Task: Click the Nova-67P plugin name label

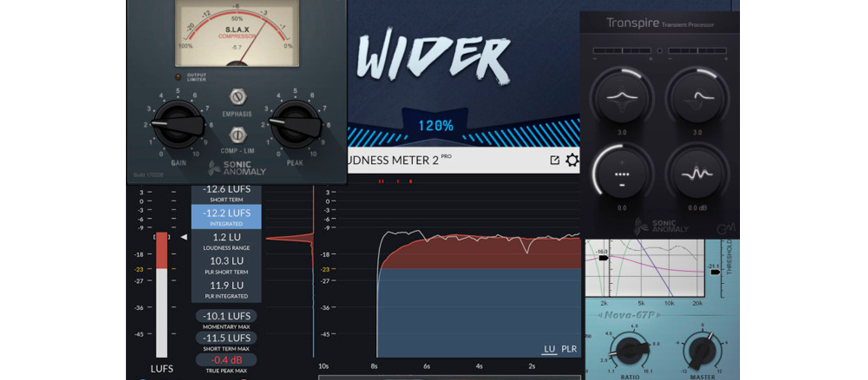Action: pos(630,315)
